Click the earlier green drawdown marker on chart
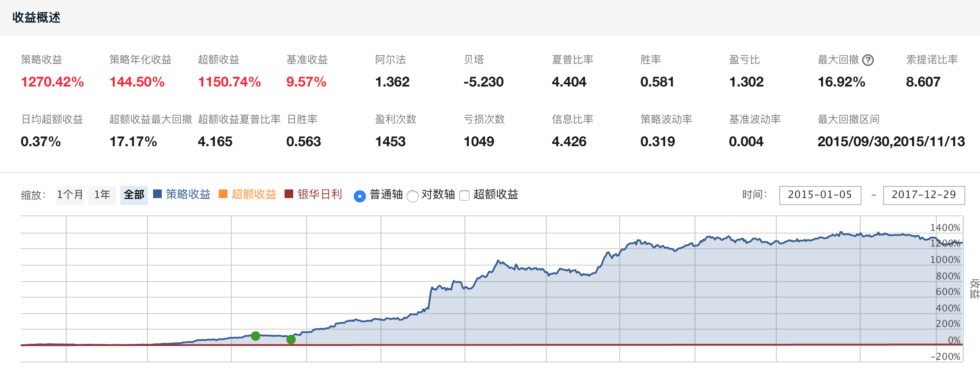The image size is (980, 378). (x=256, y=336)
